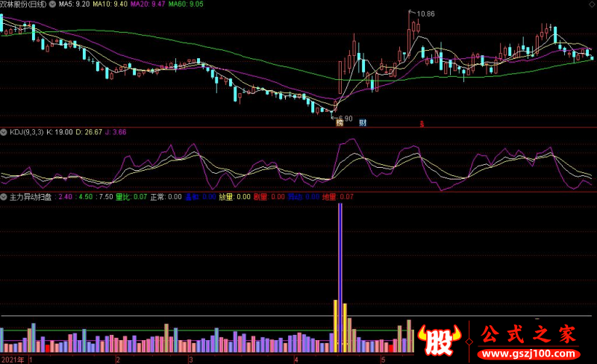
Task: Expand the main chart indicator dropdown circle
Action: (52, 4)
